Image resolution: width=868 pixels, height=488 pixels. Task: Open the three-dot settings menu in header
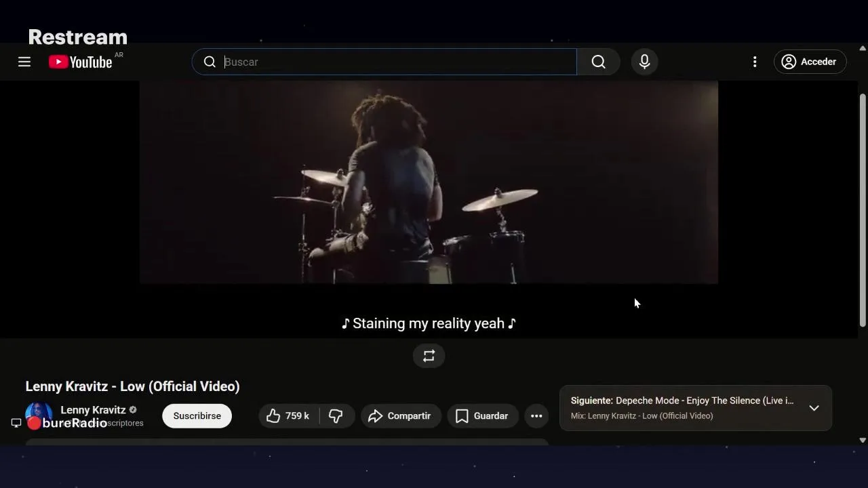tap(755, 62)
